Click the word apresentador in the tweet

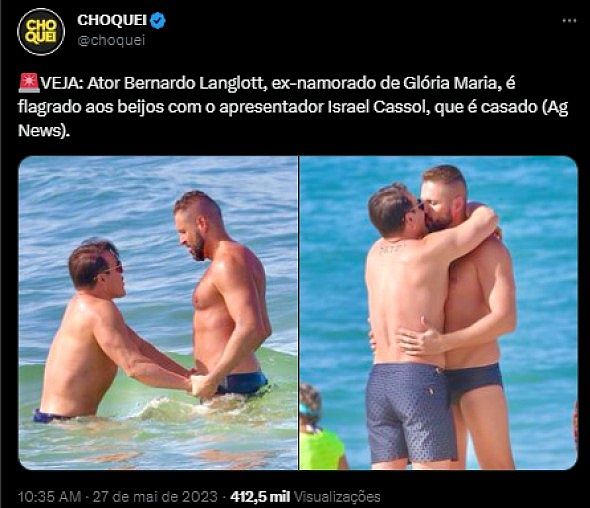pos(272,108)
